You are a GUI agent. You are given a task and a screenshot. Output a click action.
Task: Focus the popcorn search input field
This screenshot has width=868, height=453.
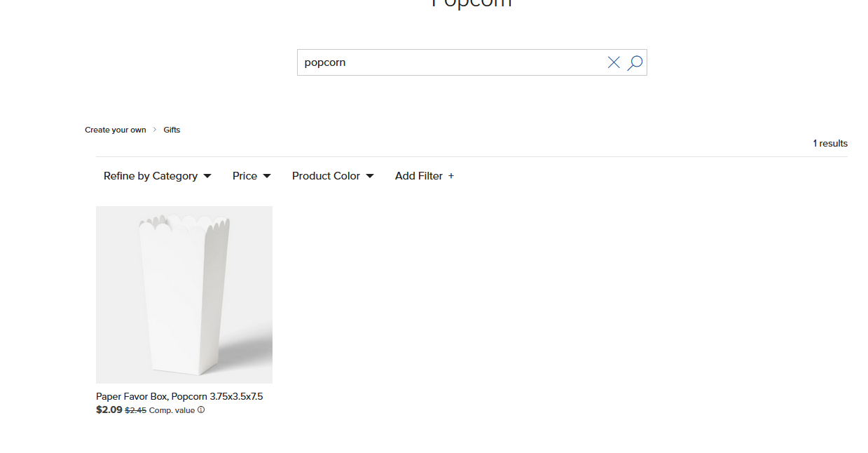point(452,62)
